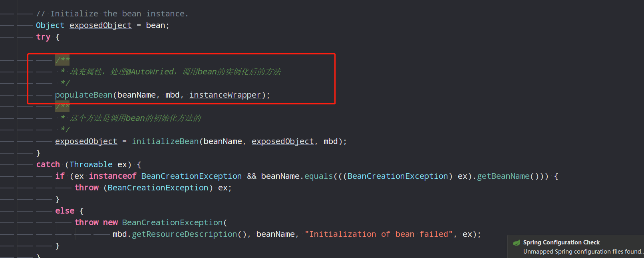Click the Object type keyword
This screenshot has width=644, height=258.
(x=50, y=25)
